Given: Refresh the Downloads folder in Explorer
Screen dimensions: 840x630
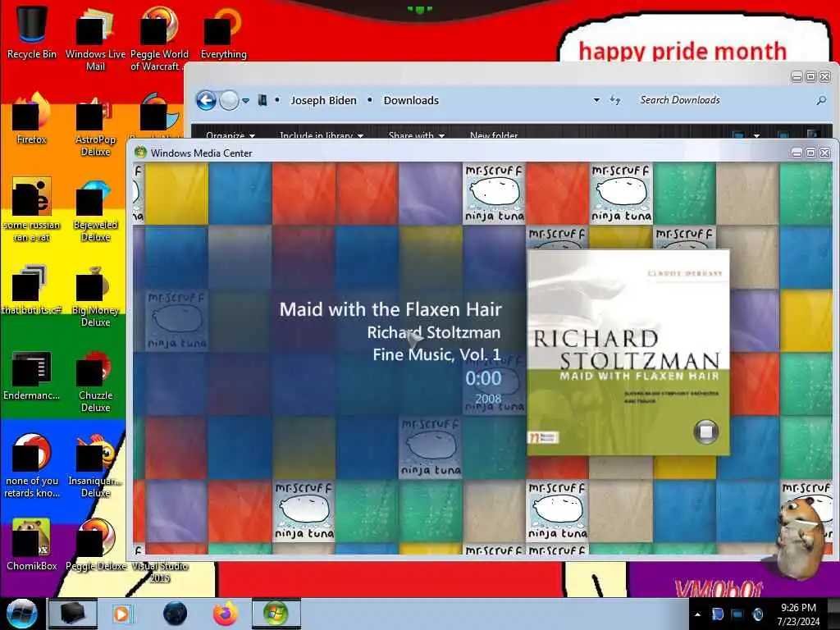Looking at the screenshot, I should coord(615,100).
